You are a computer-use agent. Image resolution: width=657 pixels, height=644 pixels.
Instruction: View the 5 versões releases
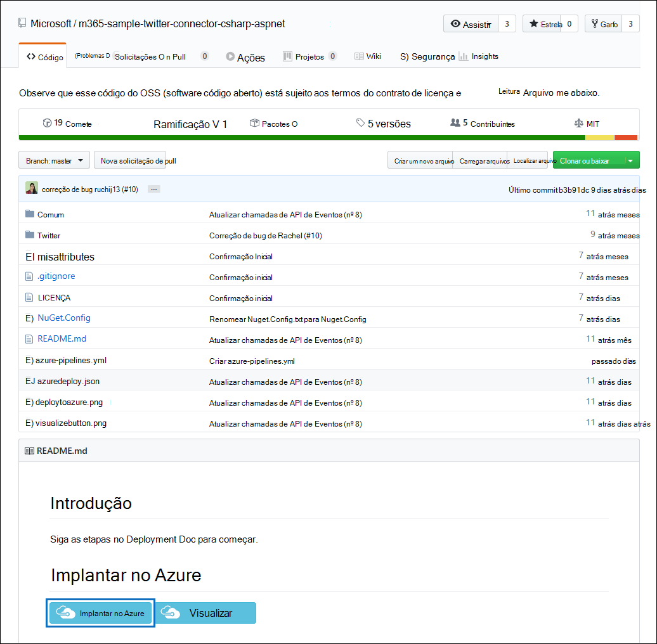coord(384,124)
